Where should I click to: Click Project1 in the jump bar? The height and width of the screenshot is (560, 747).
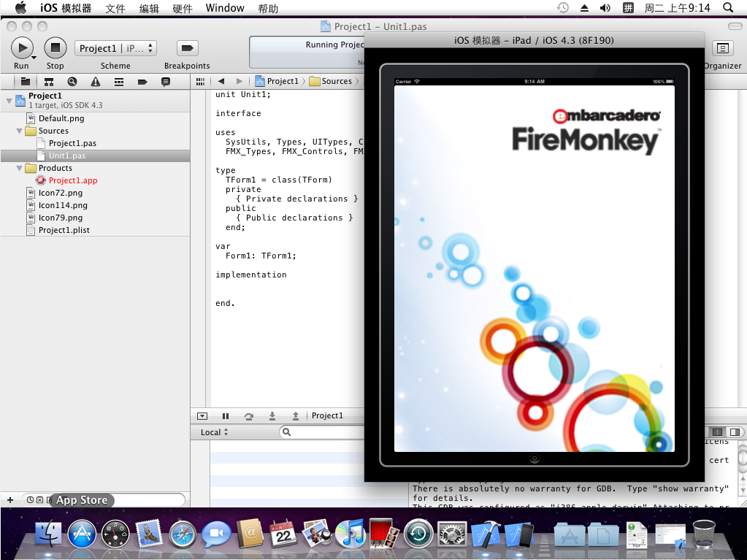(277, 82)
